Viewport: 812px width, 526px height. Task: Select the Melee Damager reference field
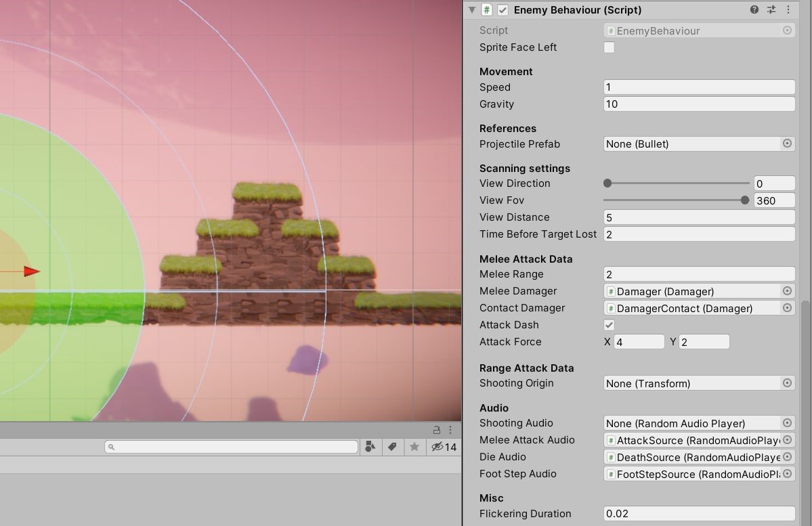coord(692,292)
